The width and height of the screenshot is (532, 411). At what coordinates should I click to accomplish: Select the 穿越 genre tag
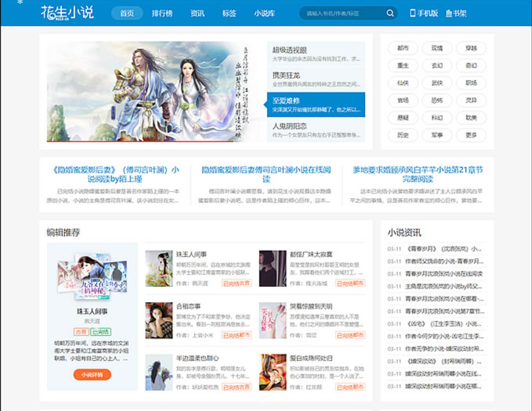pyautogui.click(x=471, y=48)
